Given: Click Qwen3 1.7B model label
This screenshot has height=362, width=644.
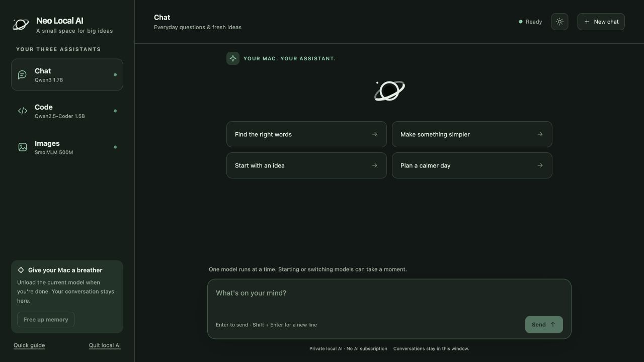Looking at the screenshot, I should tap(49, 80).
